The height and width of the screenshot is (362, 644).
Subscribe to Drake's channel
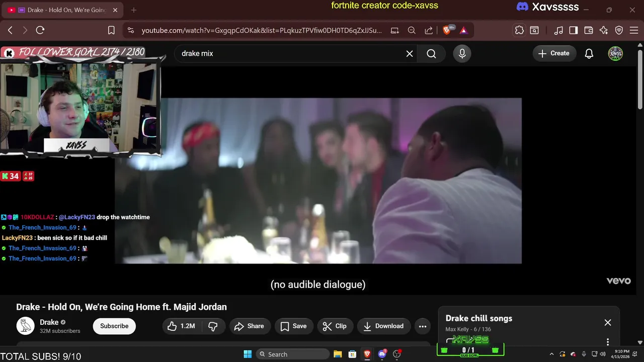[114, 326]
